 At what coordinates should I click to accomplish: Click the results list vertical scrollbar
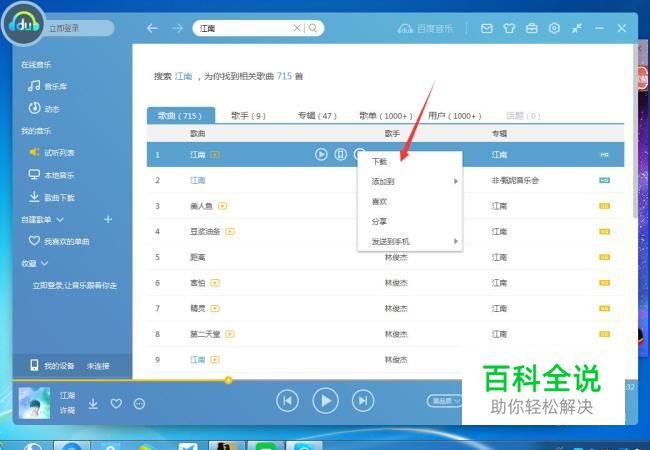pyautogui.click(x=636, y=133)
